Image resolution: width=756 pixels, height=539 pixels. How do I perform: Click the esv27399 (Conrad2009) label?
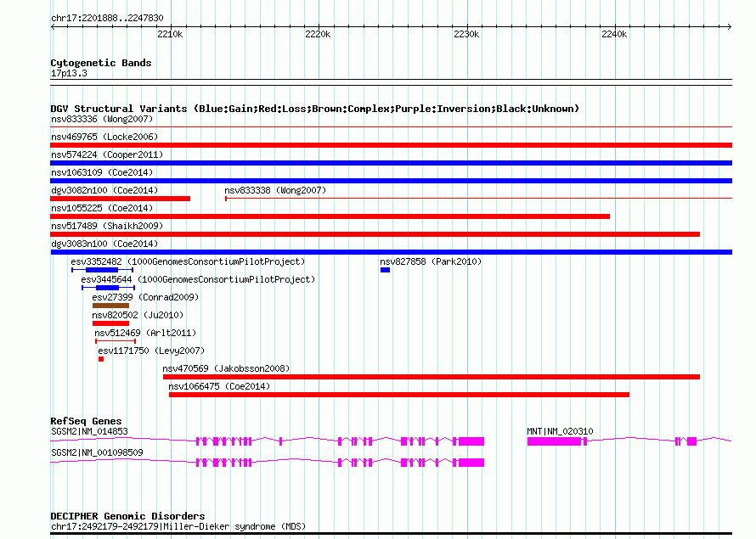pyautogui.click(x=145, y=297)
